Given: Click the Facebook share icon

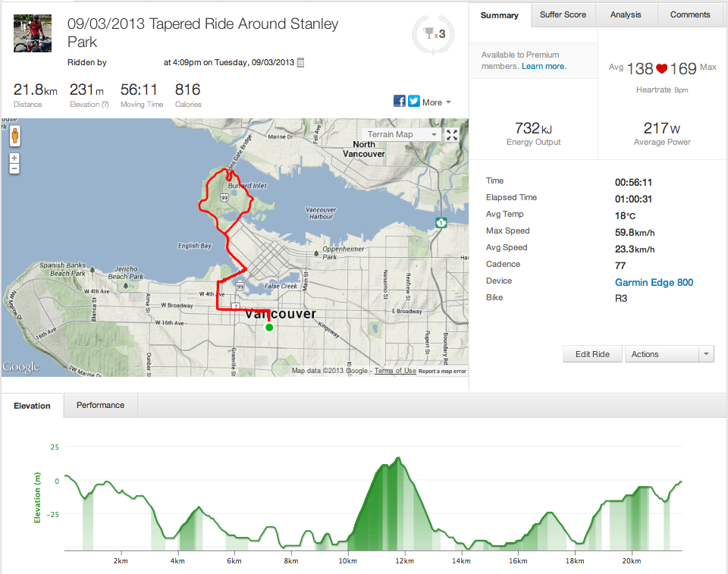Looking at the screenshot, I should [x=399, y=101].
